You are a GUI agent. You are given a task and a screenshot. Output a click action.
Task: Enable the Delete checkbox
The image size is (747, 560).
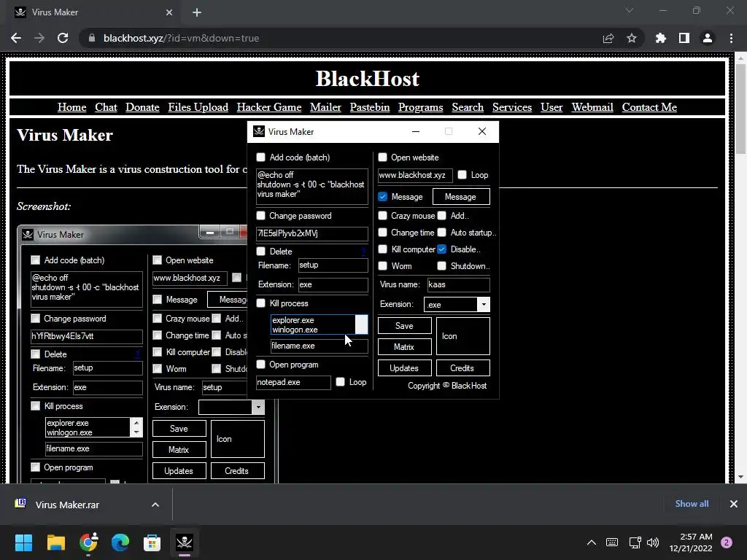point(260,252)
